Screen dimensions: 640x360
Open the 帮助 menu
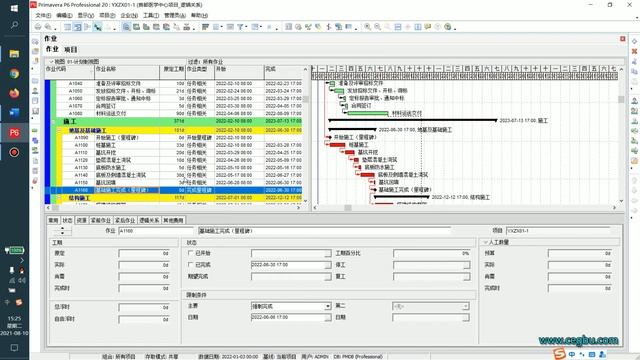coord(199,16)
